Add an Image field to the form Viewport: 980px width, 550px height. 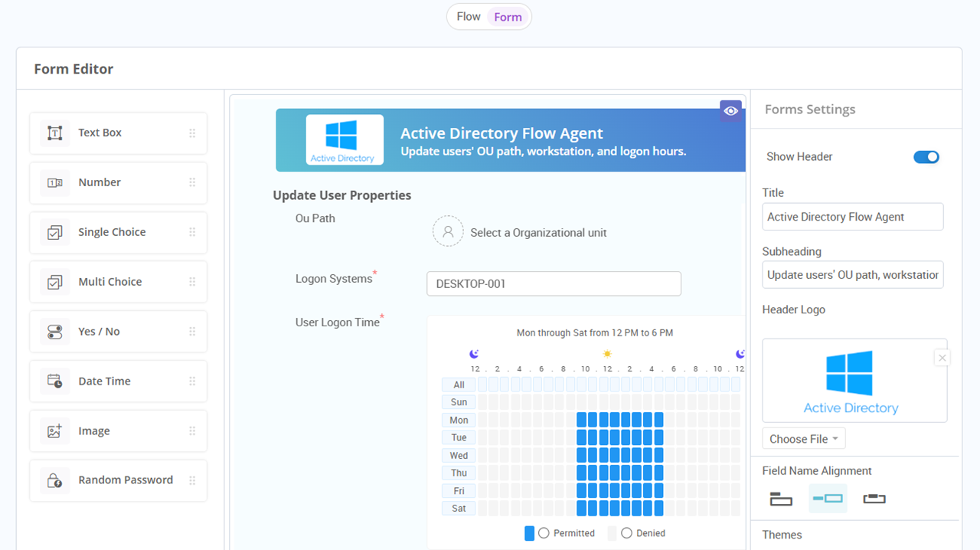pos(118,431)
